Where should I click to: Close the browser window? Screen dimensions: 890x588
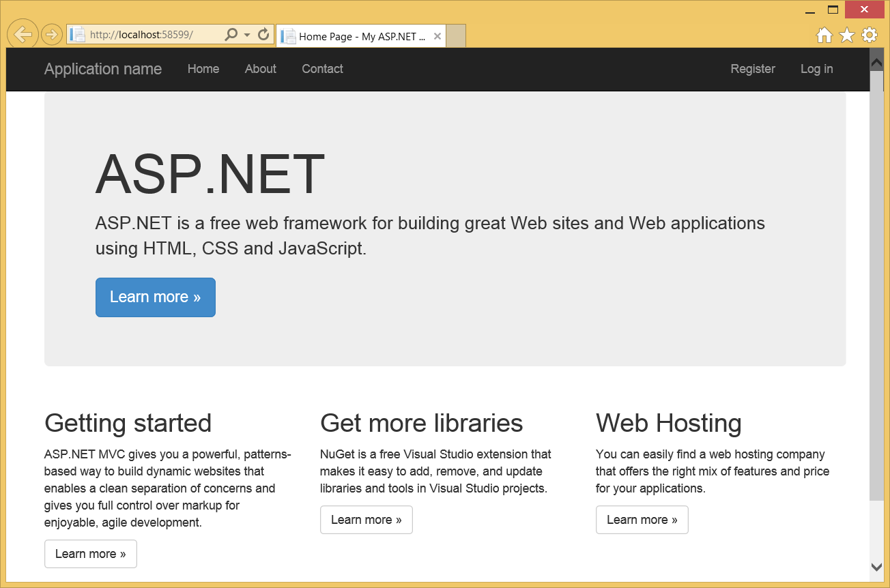864,10
